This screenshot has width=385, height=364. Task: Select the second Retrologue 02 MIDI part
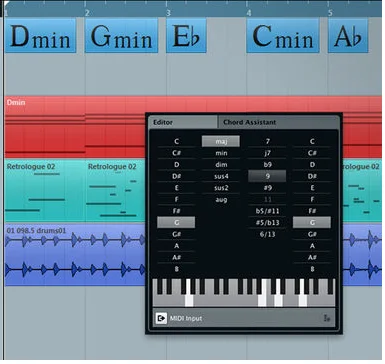coord(115,191)
